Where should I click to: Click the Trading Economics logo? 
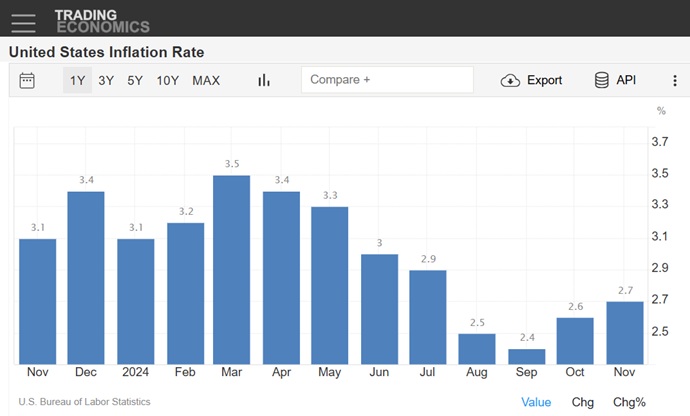(102, 21)
